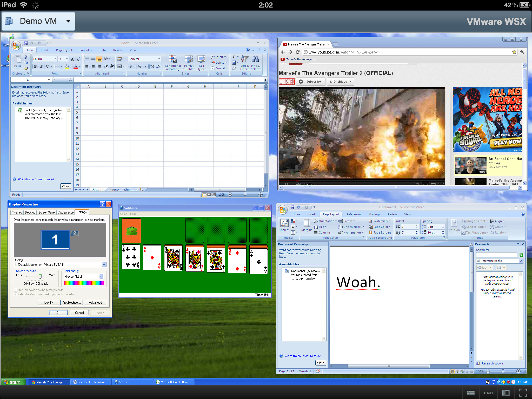
Task: Select monitor 2 icon in Display Properties
Action: pos(75,233)
